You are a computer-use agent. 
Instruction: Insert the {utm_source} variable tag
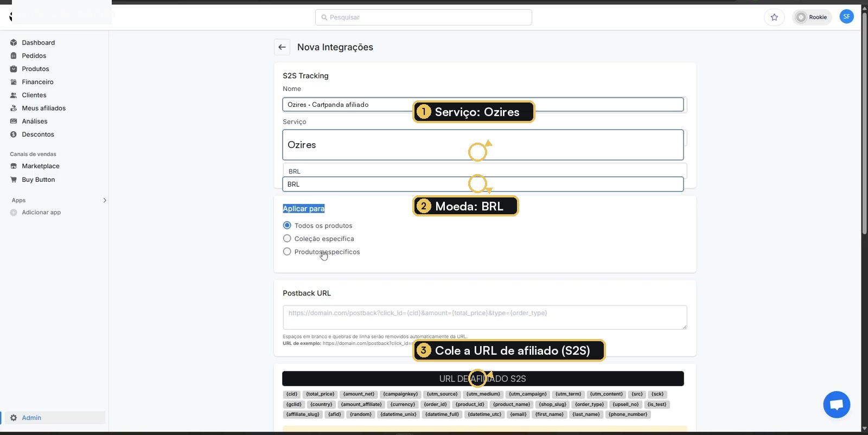pos(442,394)
